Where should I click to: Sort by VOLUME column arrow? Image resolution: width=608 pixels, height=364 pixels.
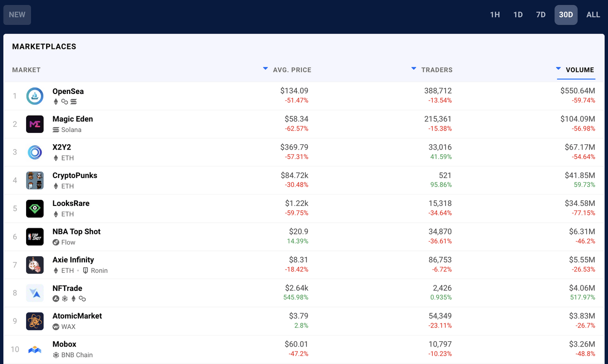559,69
